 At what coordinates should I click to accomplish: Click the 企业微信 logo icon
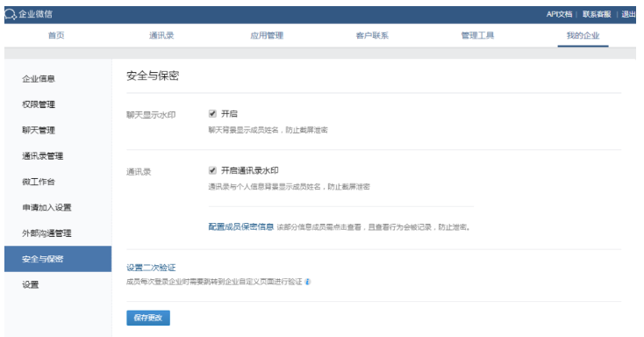click(x=11, y=14)
